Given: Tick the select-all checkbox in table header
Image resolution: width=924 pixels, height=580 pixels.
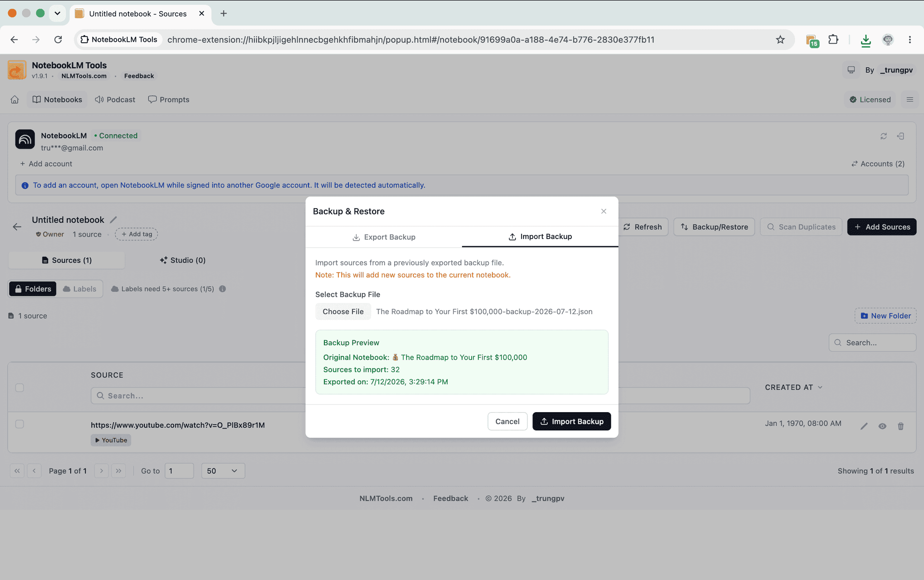Looking at the screenshot, I should click(19, 388).
